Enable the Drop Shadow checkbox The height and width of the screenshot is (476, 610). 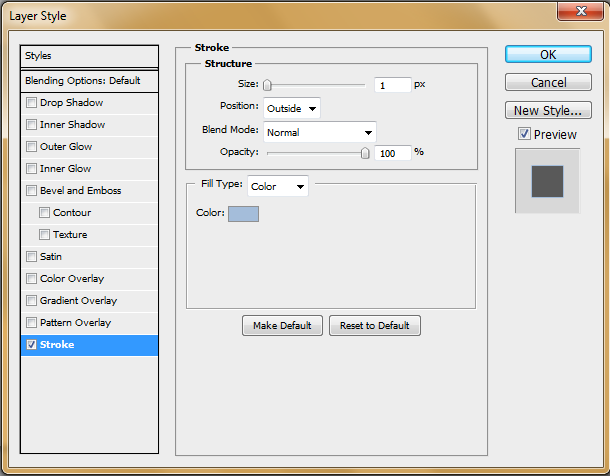[32, 103]
